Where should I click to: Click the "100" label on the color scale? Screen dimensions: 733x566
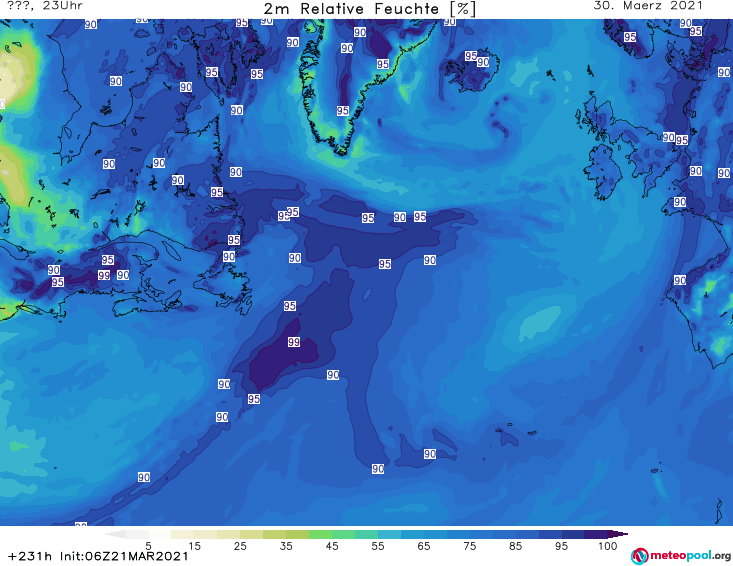click(x=607, y=546)
